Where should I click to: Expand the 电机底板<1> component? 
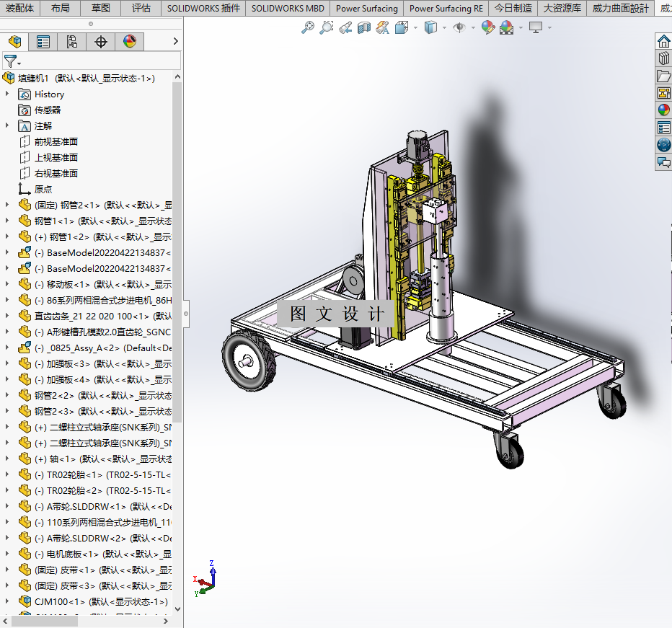pos(7,554)
